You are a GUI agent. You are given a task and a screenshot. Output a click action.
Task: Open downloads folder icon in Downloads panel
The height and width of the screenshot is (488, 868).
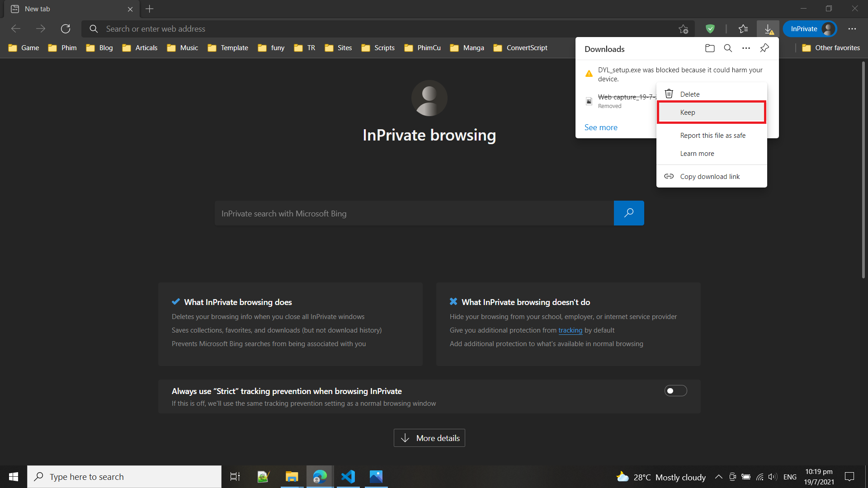(x=710, y=48)
